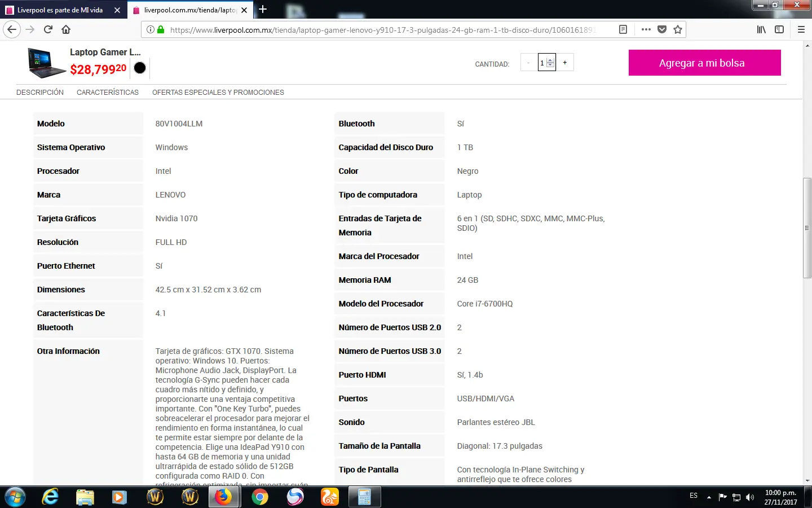Screen dimensions: 812x508
Task: Switch to the 'Liverpool es parte de MI vida' tab
Action: click(x=63, y=10)
